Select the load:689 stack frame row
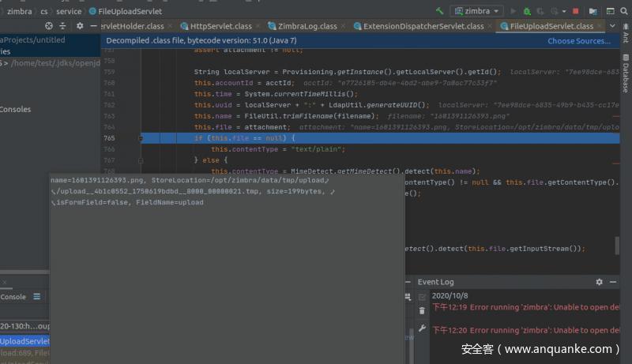Screen dimensions: 632x364 click(24, 353)
